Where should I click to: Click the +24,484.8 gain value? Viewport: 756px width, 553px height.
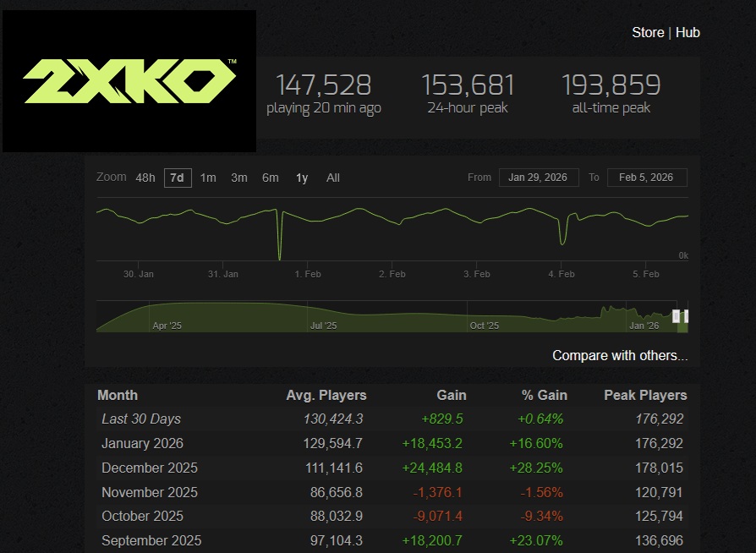point(432,468)
